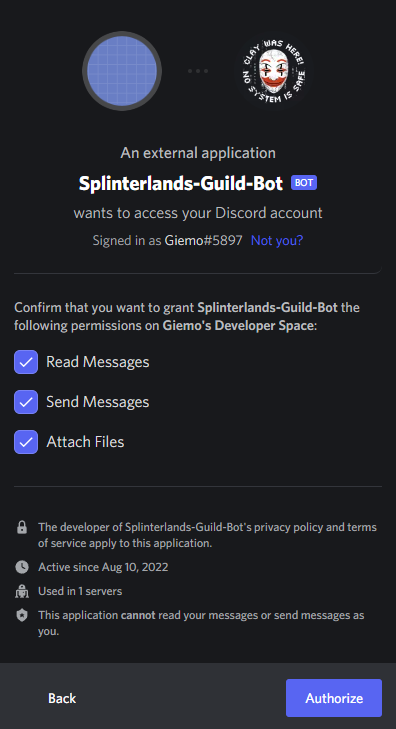The image size is (396, 729).
Task: Click the clock icon beside Active since
Action: (x=22, y=567)
